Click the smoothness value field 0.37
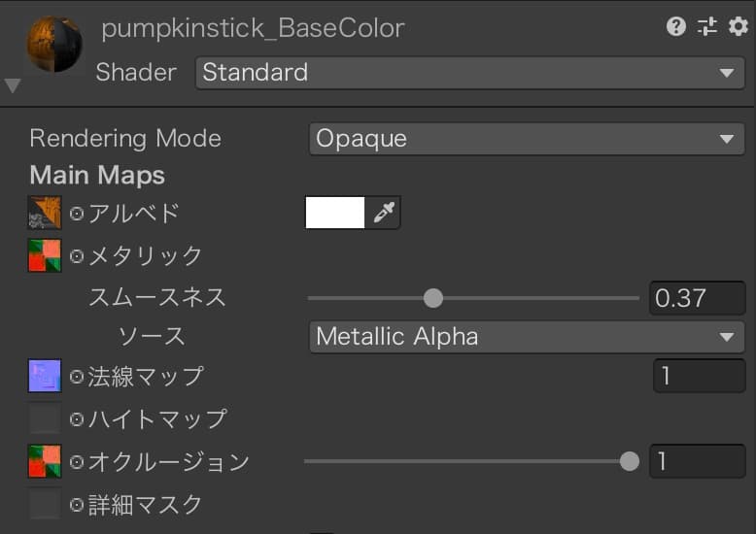 pyautogui.click(x=697, y=298)
